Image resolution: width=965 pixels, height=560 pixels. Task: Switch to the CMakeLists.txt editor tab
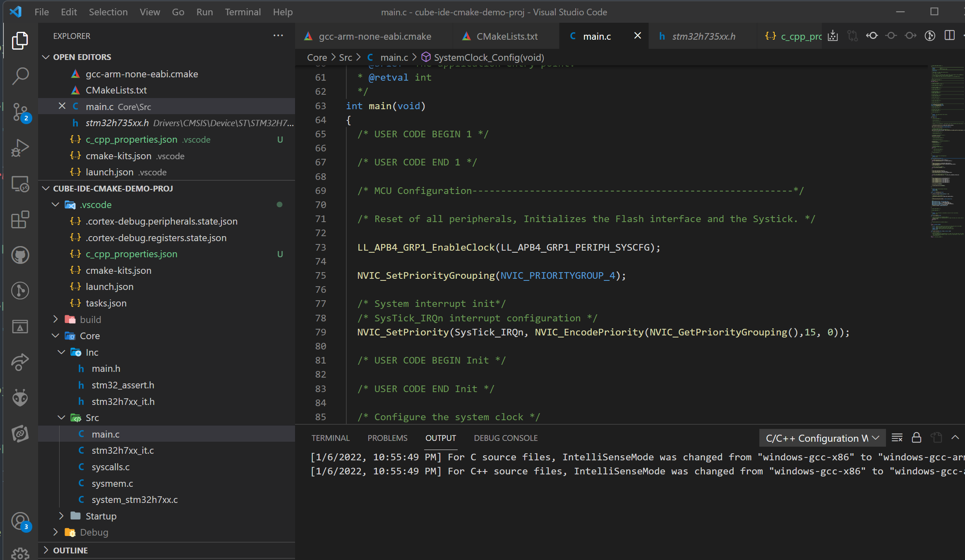coord(507,36)
